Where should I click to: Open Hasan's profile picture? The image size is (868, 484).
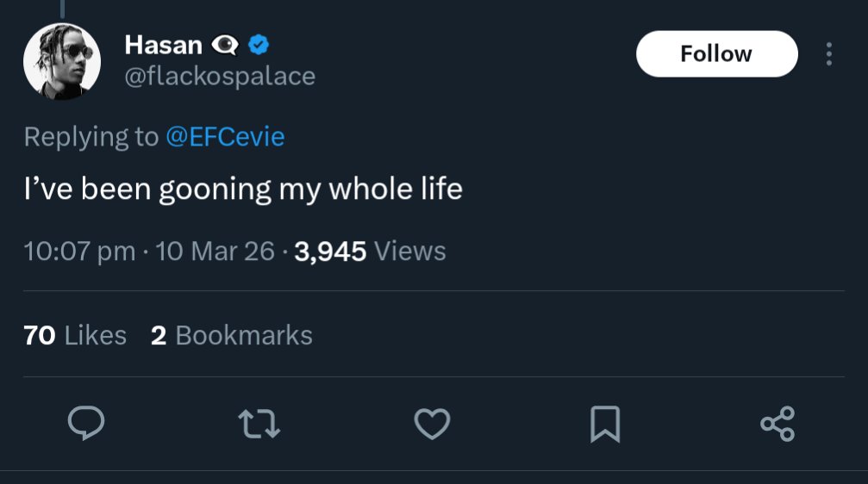pos(61,62)
